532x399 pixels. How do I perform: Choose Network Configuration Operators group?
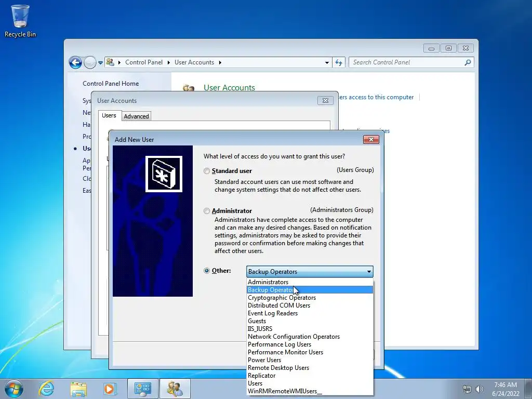coord(310,337)
